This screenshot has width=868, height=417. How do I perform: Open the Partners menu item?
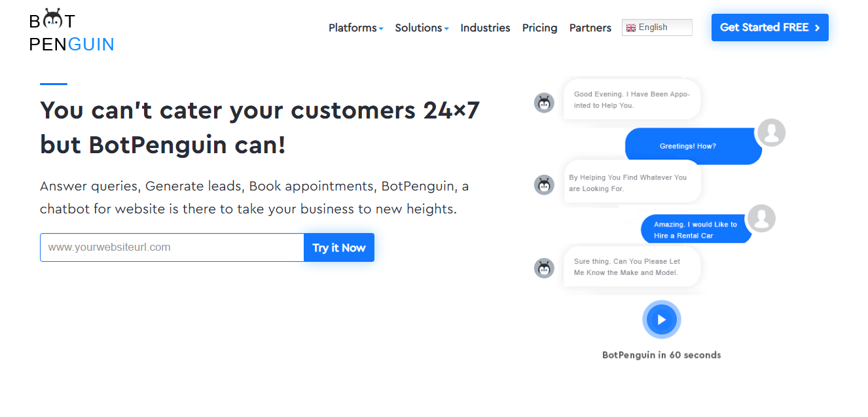click(x=590, y=27)
